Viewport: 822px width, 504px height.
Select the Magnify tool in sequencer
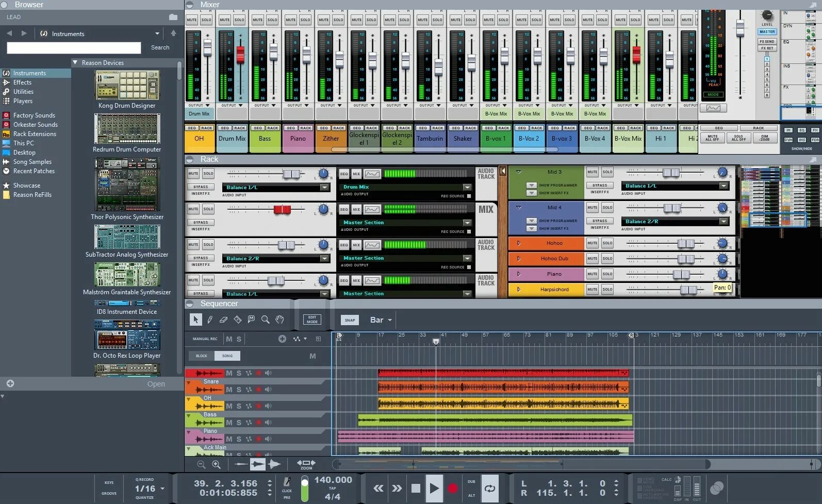point(265,320)
